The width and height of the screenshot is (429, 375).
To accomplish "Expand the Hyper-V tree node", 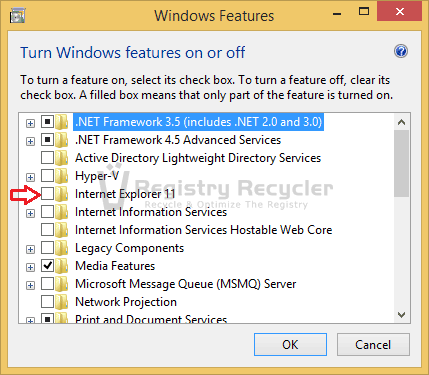I will [x=30, y=177].
